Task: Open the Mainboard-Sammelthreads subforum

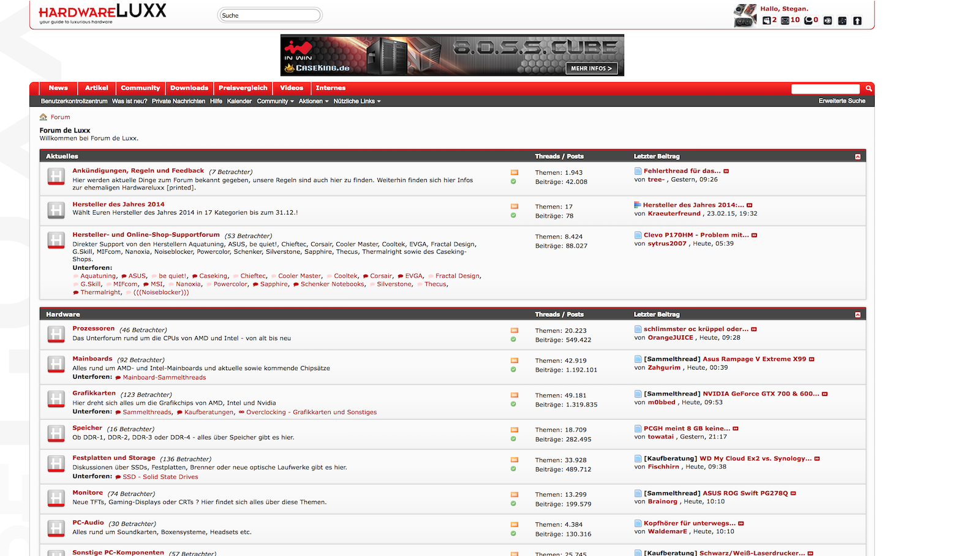Action: tap(164, 378)
